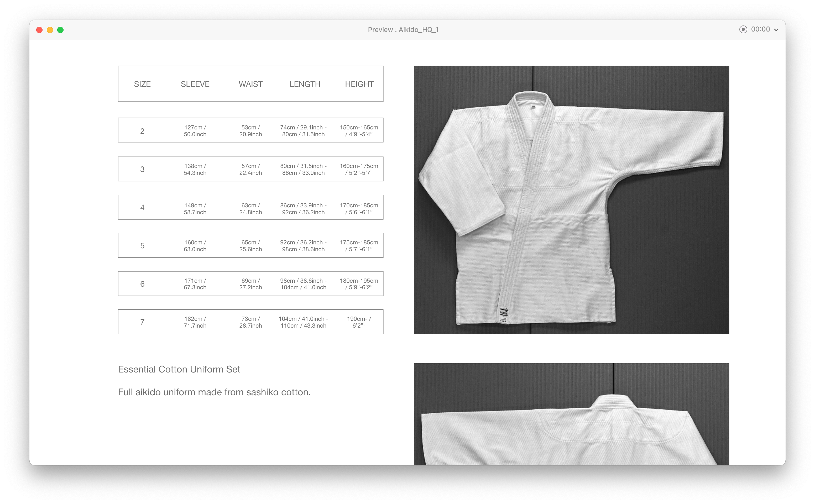Click height value 150cm-165cm

coord(359,131)
